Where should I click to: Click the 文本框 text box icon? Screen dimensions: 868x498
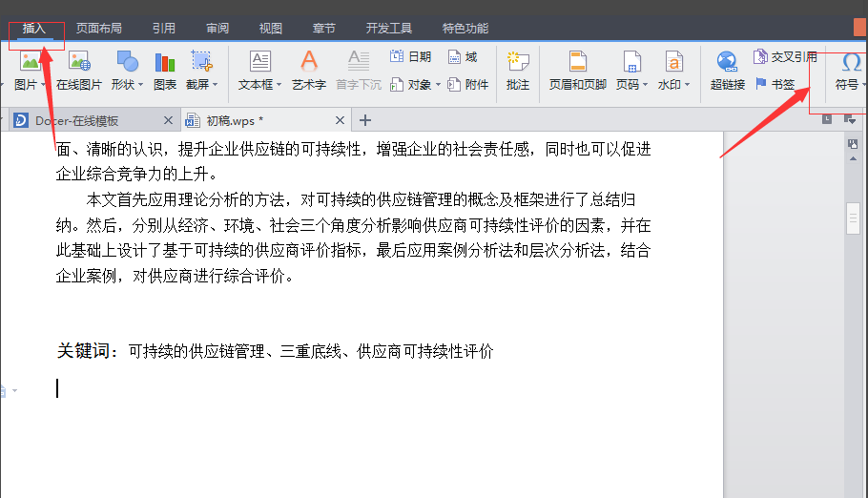[259, 61]
